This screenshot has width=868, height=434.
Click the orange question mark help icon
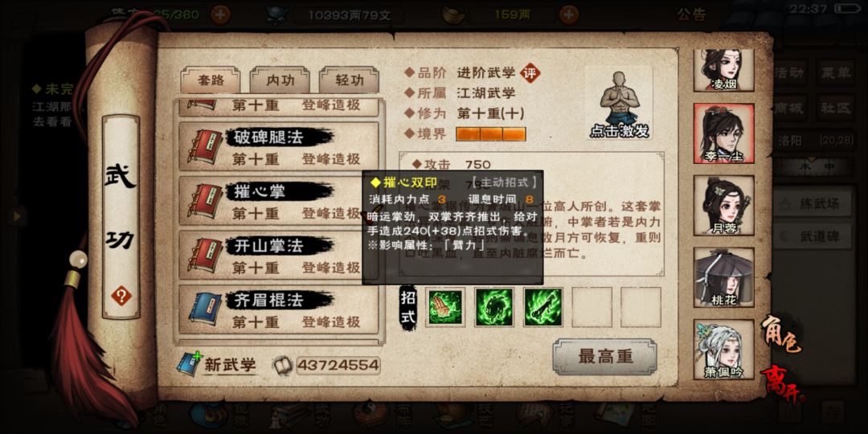[121, 296]
